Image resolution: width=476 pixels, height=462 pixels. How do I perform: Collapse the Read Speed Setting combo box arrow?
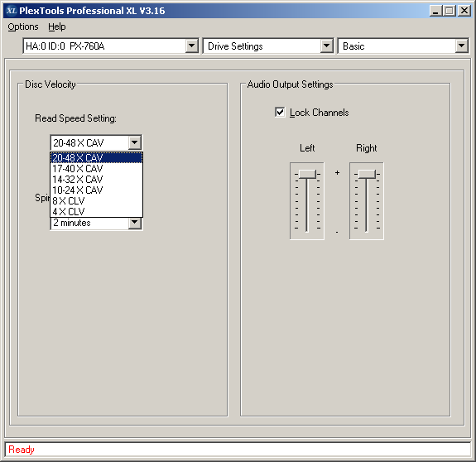(134, 142)
